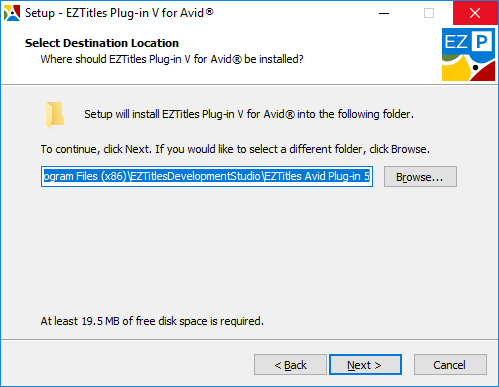Click the 'To continue, click Next' instruction text
499x387 pixels.
point(235,149)
